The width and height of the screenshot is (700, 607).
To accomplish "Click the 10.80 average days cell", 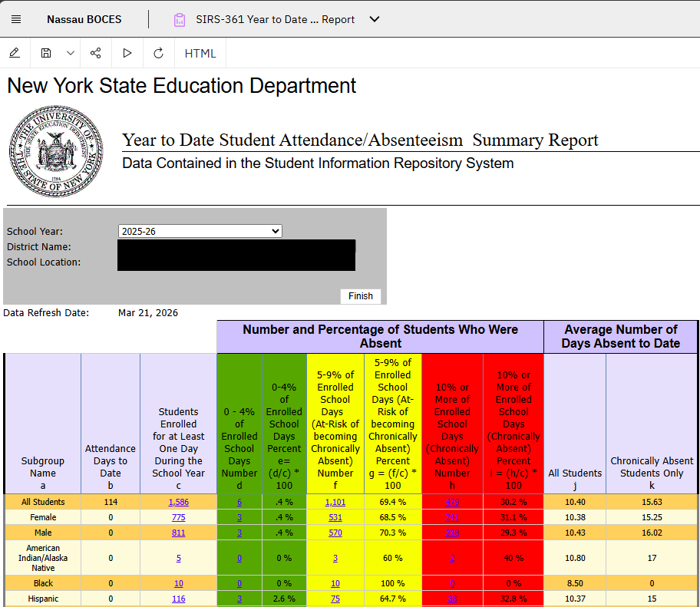I will pos(575,558).
